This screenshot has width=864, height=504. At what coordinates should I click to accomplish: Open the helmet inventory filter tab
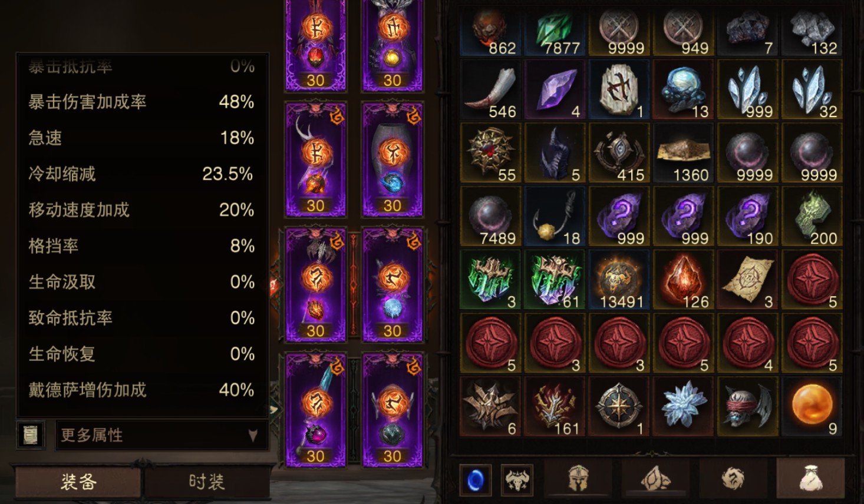[578, 478]
